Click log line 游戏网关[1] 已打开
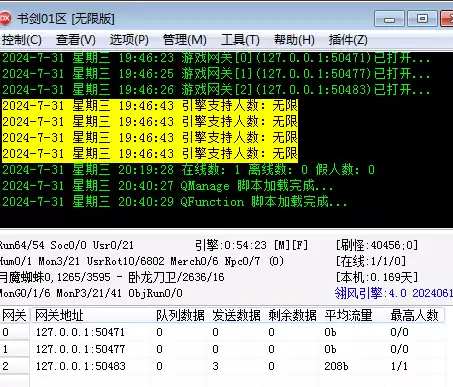 coord(216,74)
